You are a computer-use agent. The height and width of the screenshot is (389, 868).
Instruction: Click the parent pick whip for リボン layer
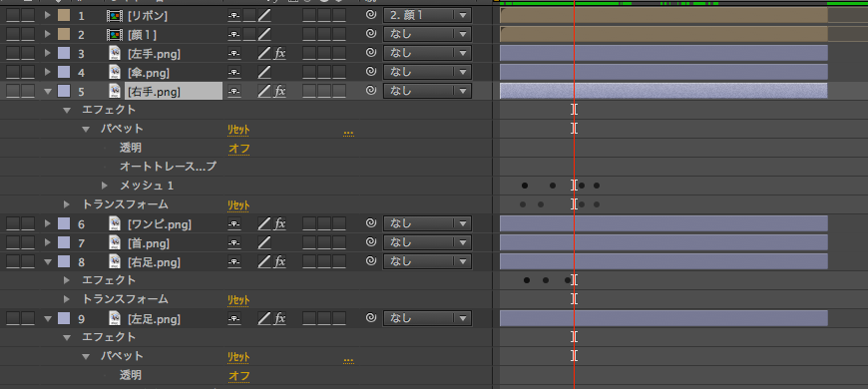click(x=371, y=15)
